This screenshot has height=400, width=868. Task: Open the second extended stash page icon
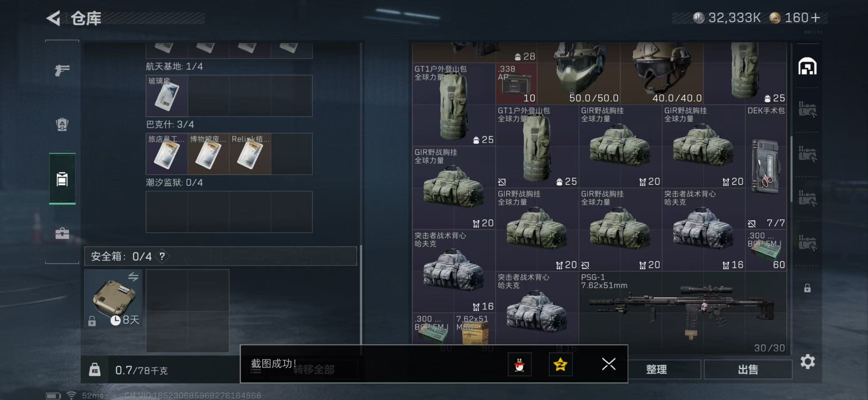pyautogui.click(x=807, y=154)
